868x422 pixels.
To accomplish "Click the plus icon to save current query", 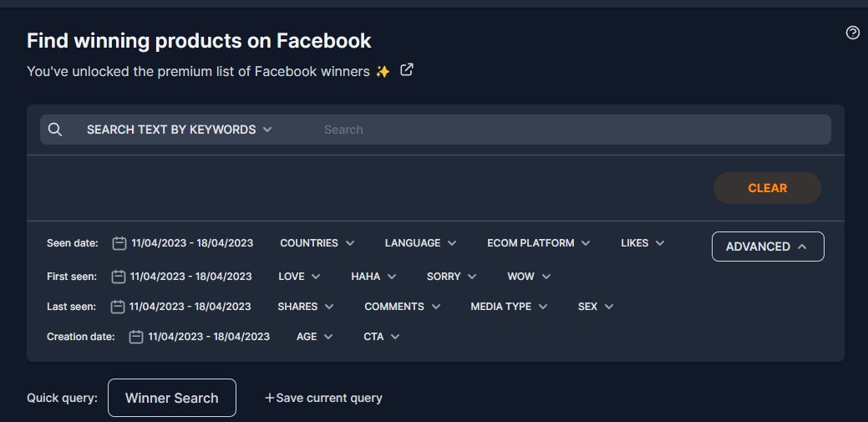I will coord(269,398).
